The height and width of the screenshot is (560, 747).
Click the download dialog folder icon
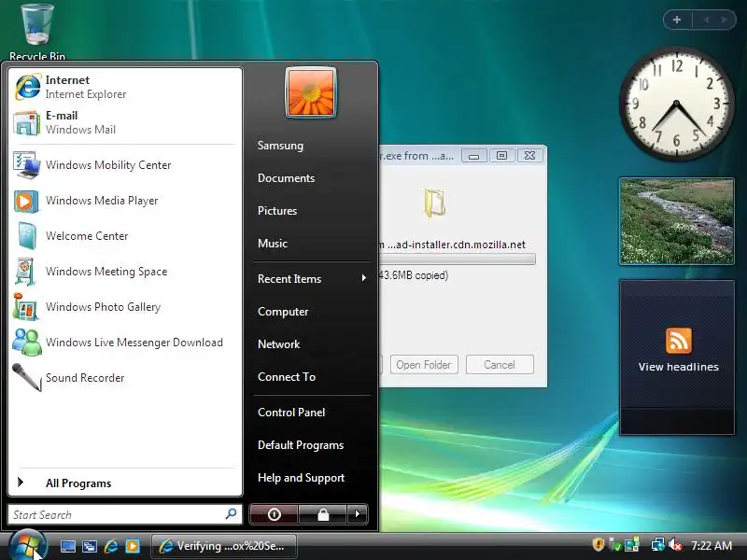tap(434, 203)
